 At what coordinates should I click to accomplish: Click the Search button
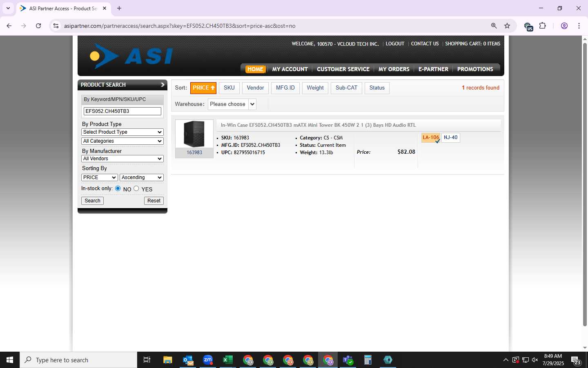93,201
